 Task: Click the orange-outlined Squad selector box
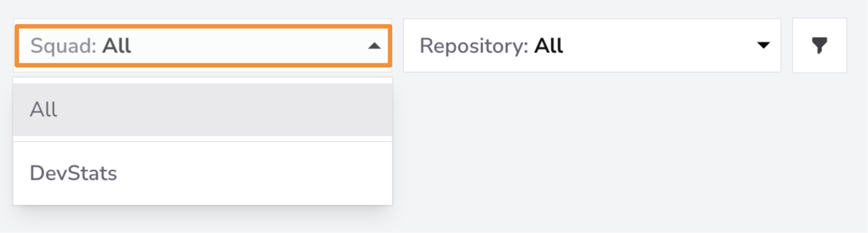pos(203,46)
